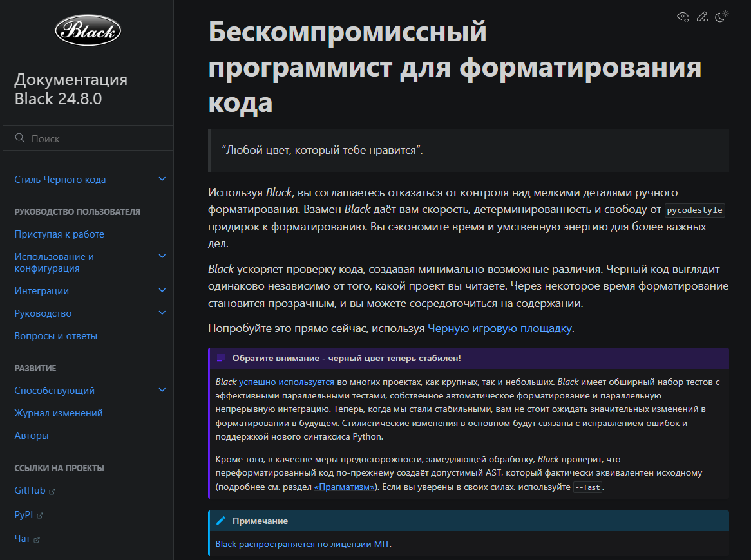Open Вопросы и ответы page

click(55, 336)
